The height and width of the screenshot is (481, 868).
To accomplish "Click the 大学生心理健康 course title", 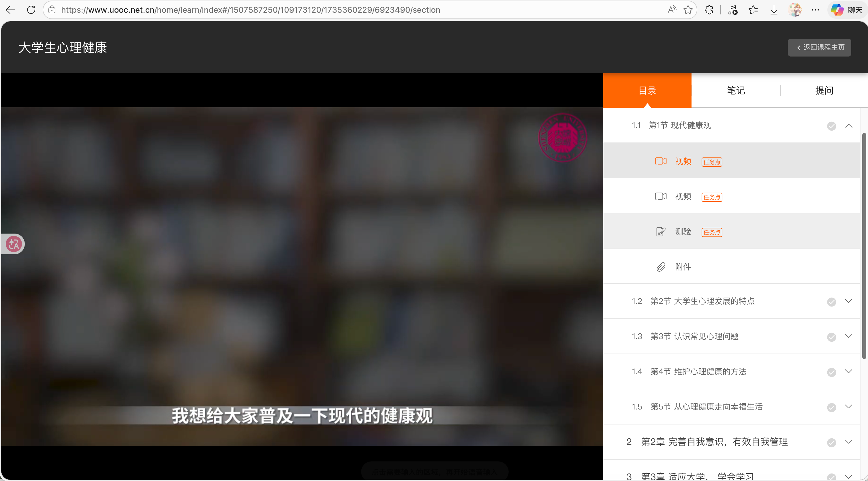I will click(63, 48).
